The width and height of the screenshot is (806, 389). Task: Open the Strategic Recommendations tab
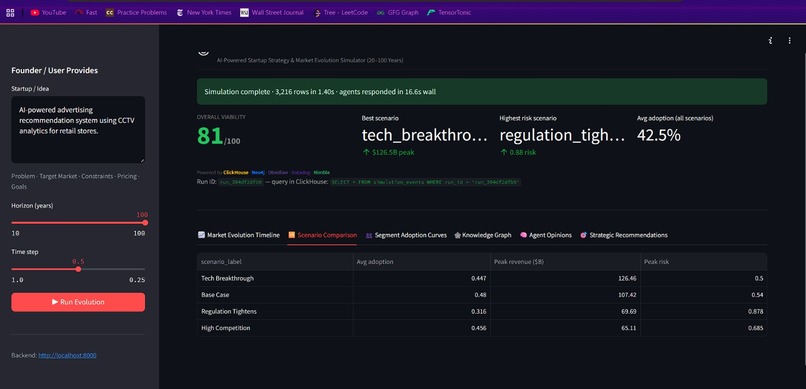pos(624,235)
